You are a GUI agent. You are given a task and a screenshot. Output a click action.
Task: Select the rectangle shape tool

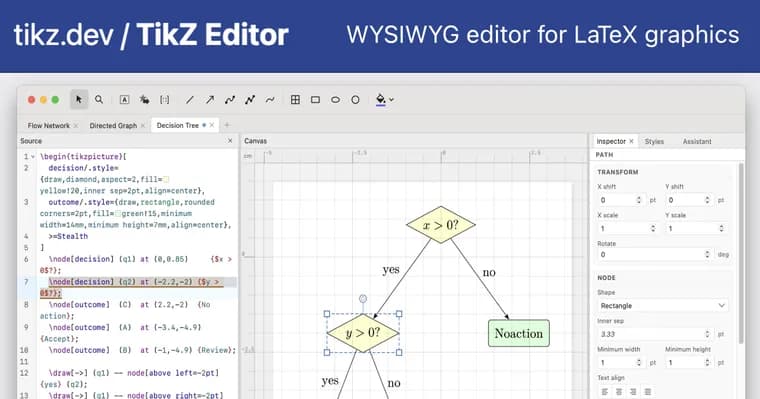pyautogui.click(x=315, y=99)
